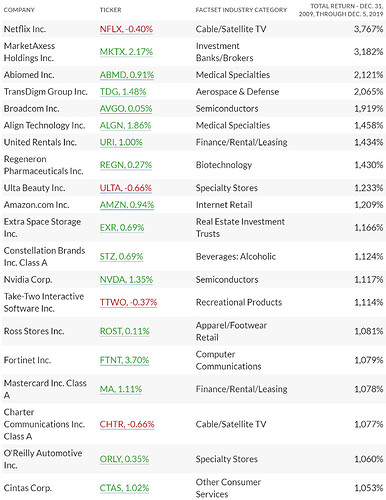Select the AMZN ticker link
Image resolution: width=386 pixels, height=500 pixels.
(127, 205)
